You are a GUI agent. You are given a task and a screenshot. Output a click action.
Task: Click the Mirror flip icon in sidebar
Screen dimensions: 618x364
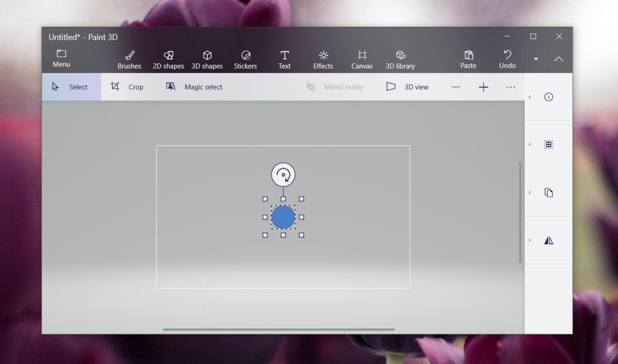548,240
